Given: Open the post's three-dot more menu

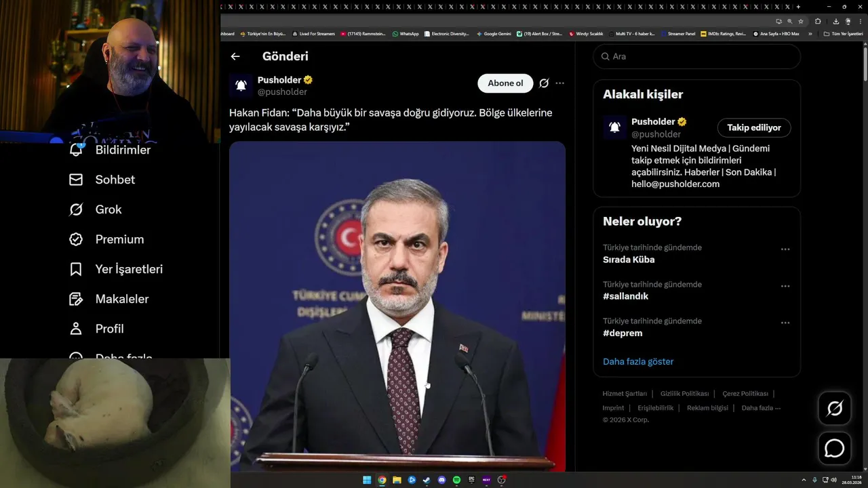Looking at the screenshot, I should (x=560, y=83).
